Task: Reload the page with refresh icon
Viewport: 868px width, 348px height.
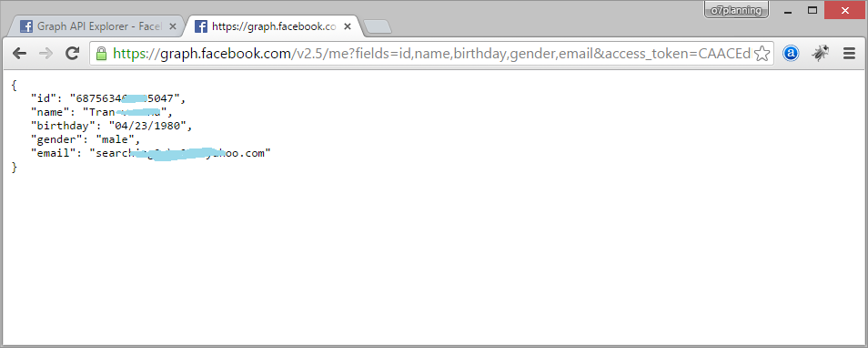Action: (72, 53)
